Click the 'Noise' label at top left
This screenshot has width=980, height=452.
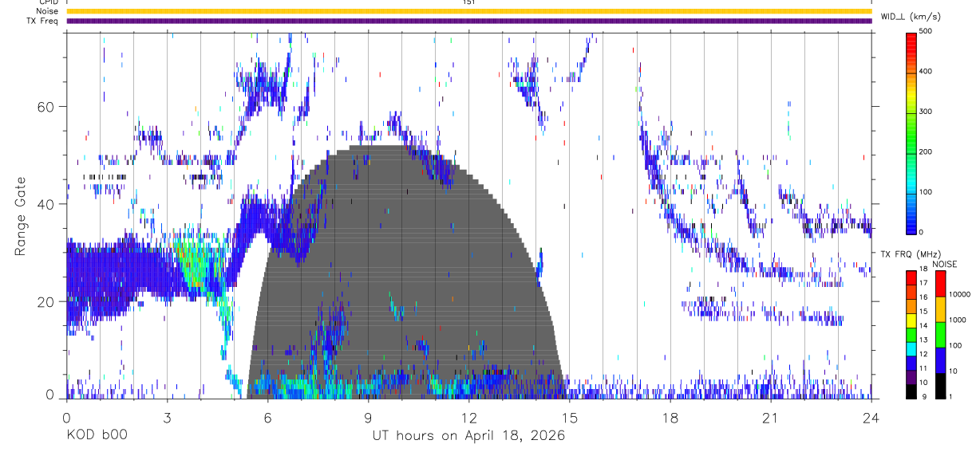point(45,11)
